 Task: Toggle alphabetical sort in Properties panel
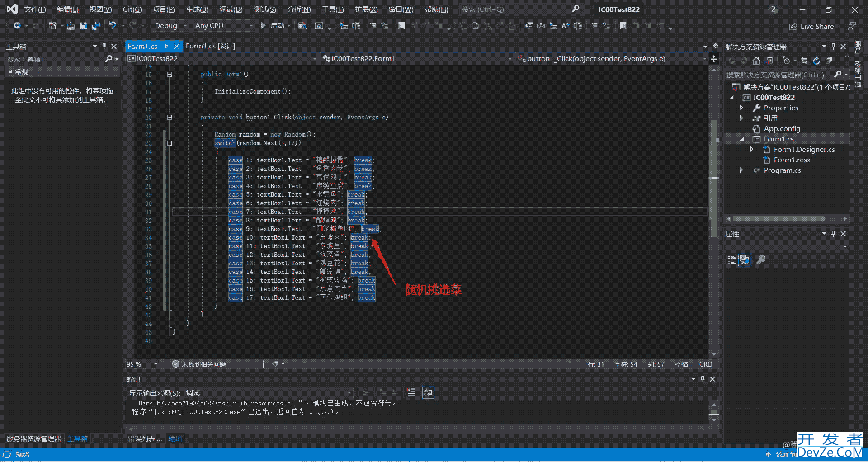(x=745, y=260)
